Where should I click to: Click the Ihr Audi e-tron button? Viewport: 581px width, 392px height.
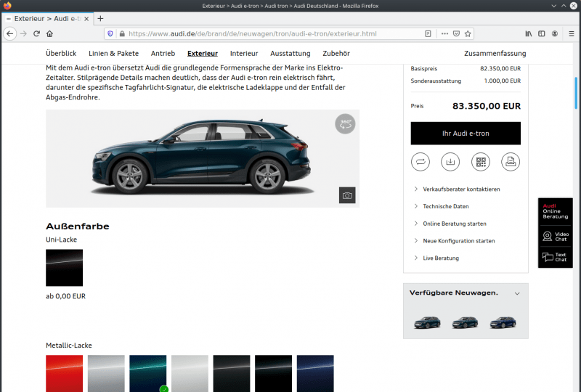click(466, 134)
